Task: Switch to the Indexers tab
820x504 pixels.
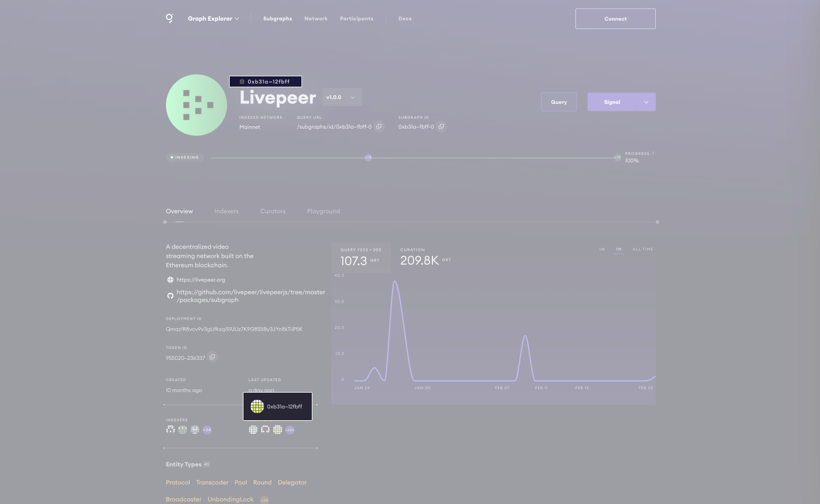Action: 226,211
